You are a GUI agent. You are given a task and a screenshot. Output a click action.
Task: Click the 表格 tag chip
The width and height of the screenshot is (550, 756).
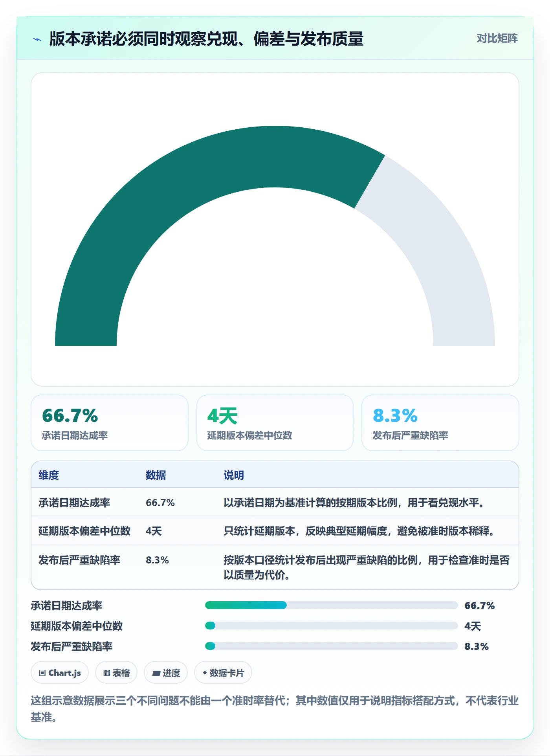pos(116,673)
